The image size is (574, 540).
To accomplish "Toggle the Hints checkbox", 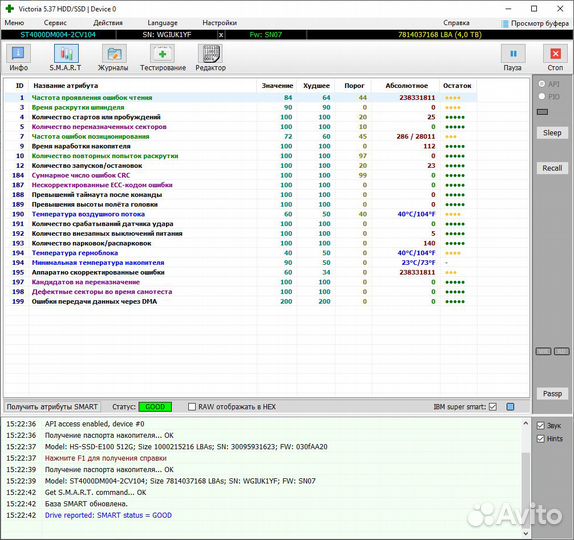I will (541, 439).
